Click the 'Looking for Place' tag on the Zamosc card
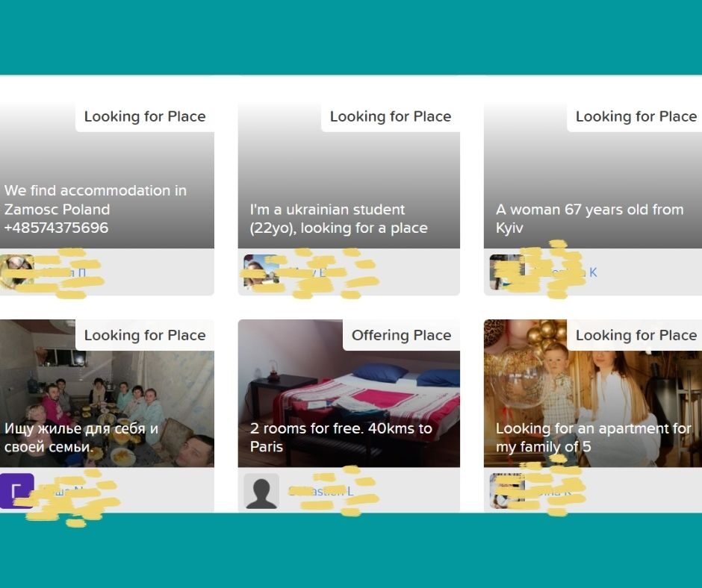This screenshot has height=588, width=702. [145, 116]
